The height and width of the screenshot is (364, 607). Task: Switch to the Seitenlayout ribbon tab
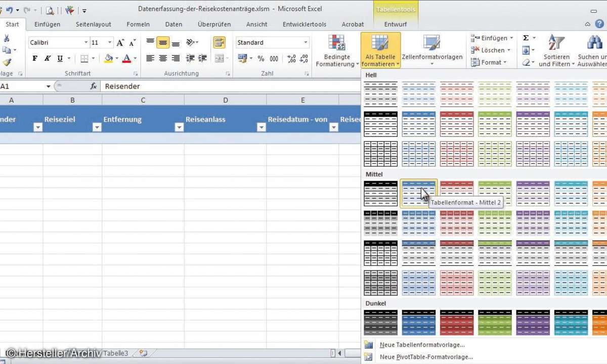94,24
